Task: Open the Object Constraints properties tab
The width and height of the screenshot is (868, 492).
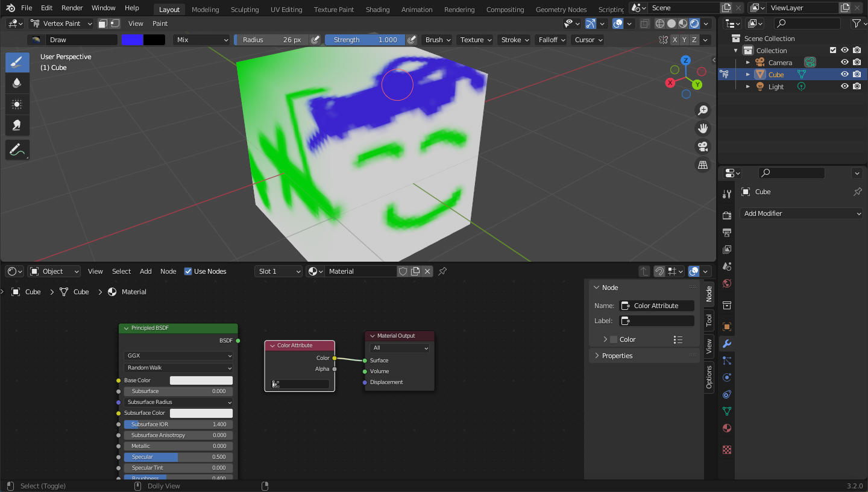Action: (x=727, y=394)
